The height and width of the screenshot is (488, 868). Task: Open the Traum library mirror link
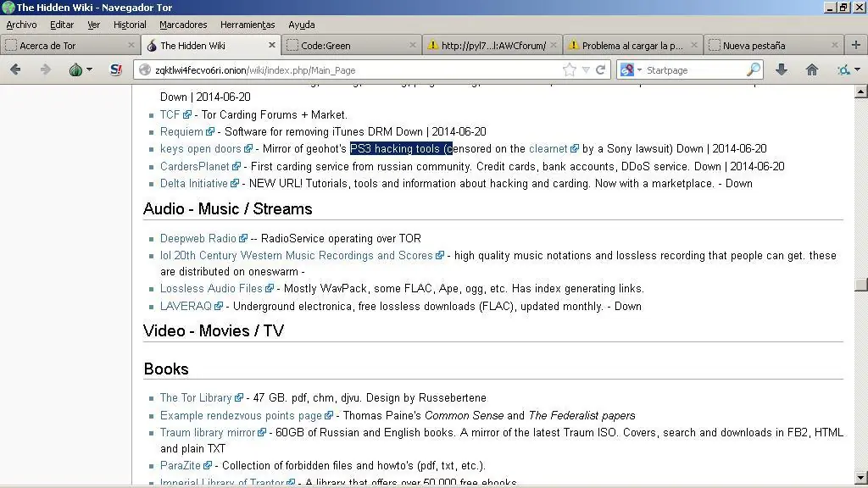[208, 433]
